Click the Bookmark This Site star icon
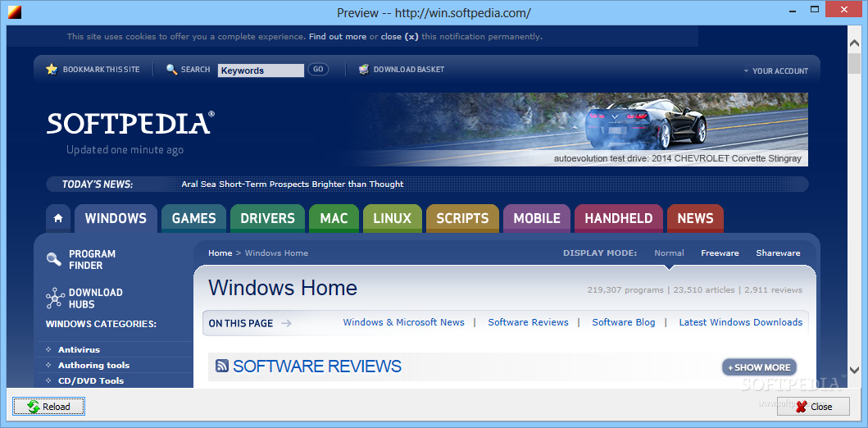The width and height of the screenshot is (868, 428). click(52, 70)
